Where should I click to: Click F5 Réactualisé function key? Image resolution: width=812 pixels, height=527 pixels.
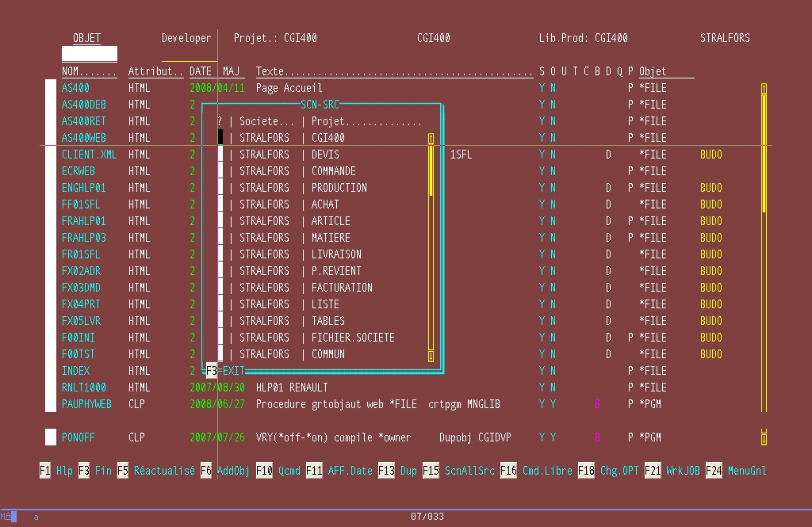(x=156, y=471)
